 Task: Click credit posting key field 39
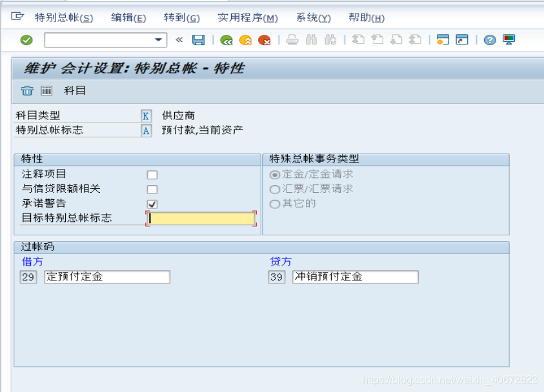[276, 277]
